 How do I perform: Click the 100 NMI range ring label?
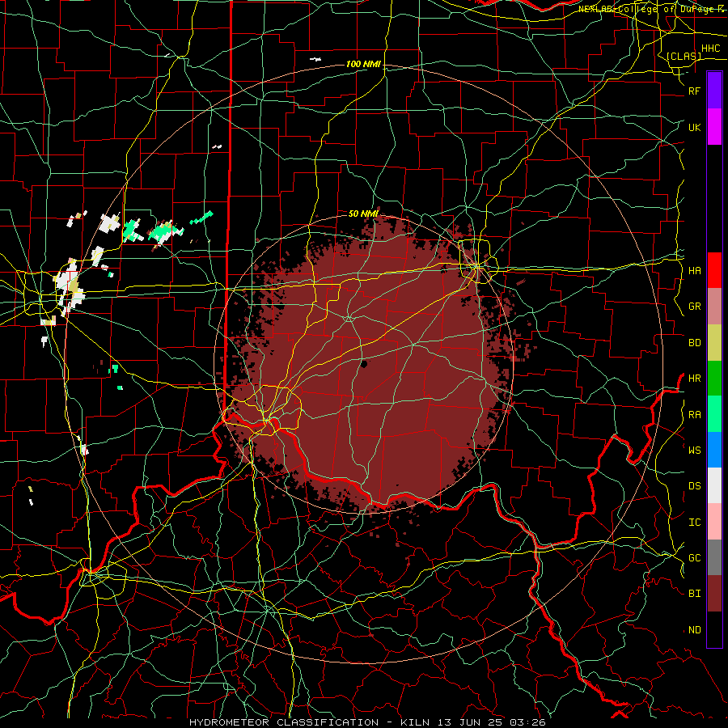tap(363, 64)
